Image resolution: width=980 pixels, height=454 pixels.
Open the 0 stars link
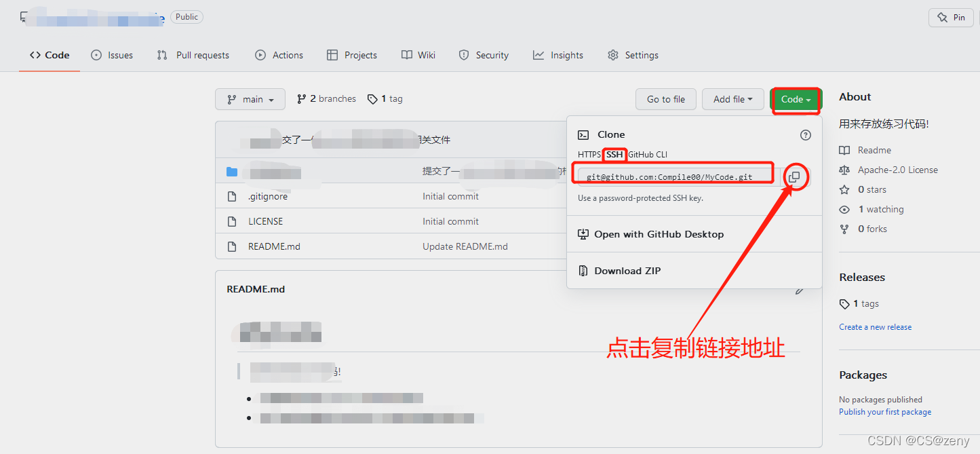[x=872, y=189]
